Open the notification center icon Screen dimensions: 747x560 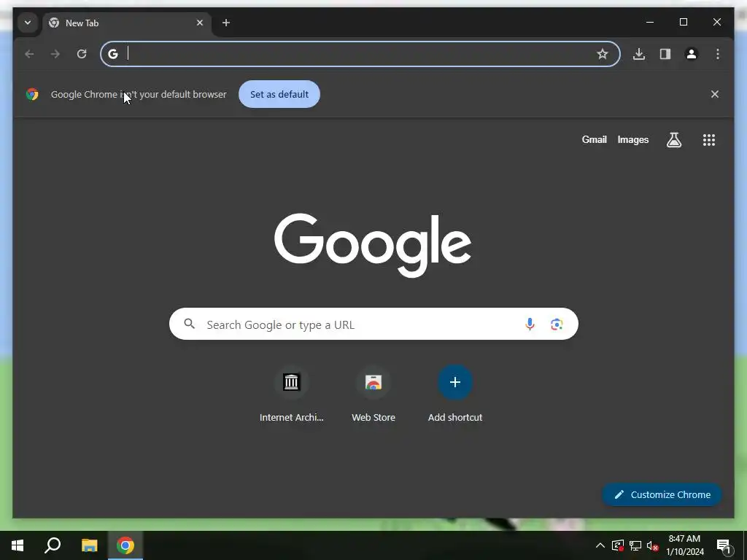click(724, 546)
